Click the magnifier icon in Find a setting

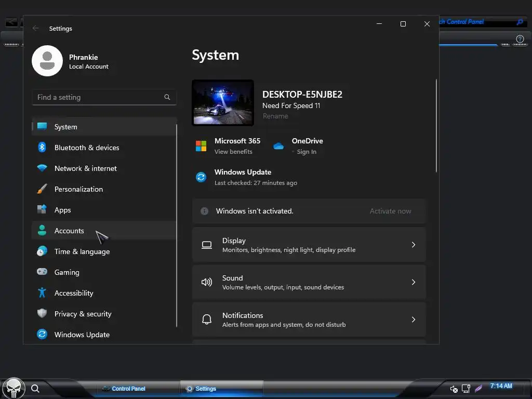(x=167, y=97)
